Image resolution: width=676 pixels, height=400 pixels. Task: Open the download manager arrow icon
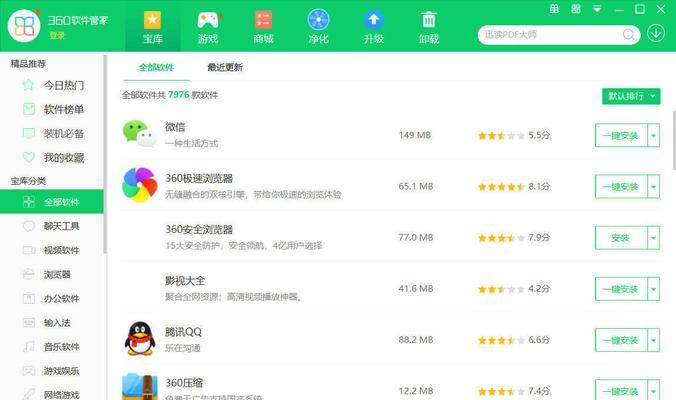coord(656,33)
